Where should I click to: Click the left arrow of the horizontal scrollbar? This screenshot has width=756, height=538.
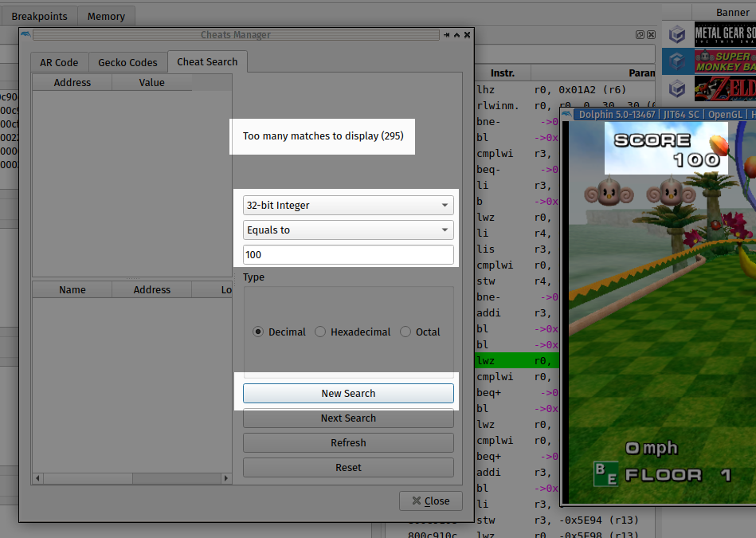pos(37,478)
